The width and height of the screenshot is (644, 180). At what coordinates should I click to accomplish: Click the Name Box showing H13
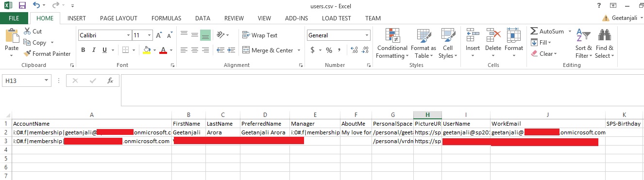tap(27, 81)
